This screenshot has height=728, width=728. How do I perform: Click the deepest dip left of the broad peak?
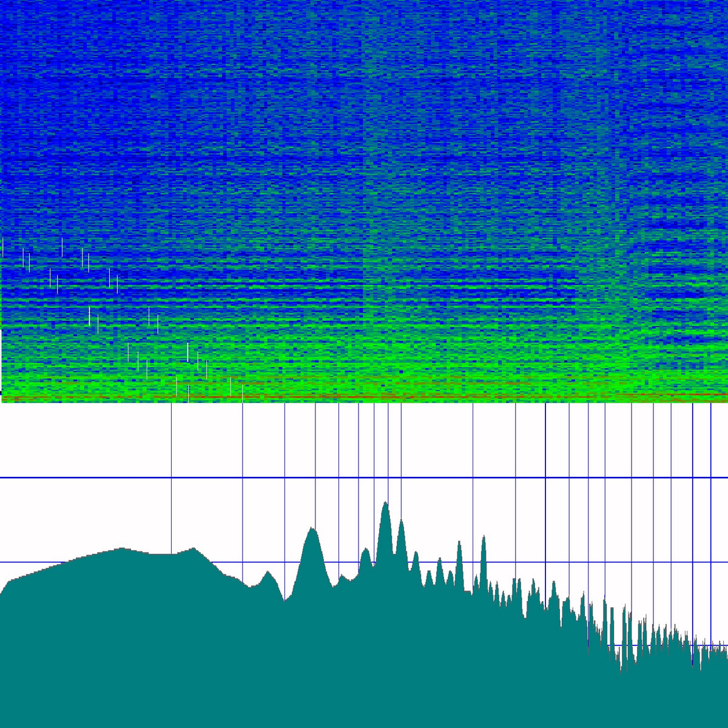(x=284, y=600)
